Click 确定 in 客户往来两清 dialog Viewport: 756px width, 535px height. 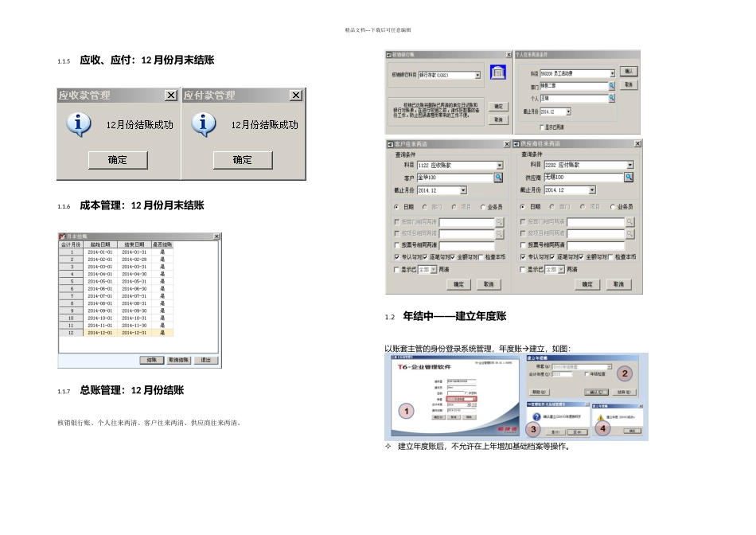(x=458, y=285)
